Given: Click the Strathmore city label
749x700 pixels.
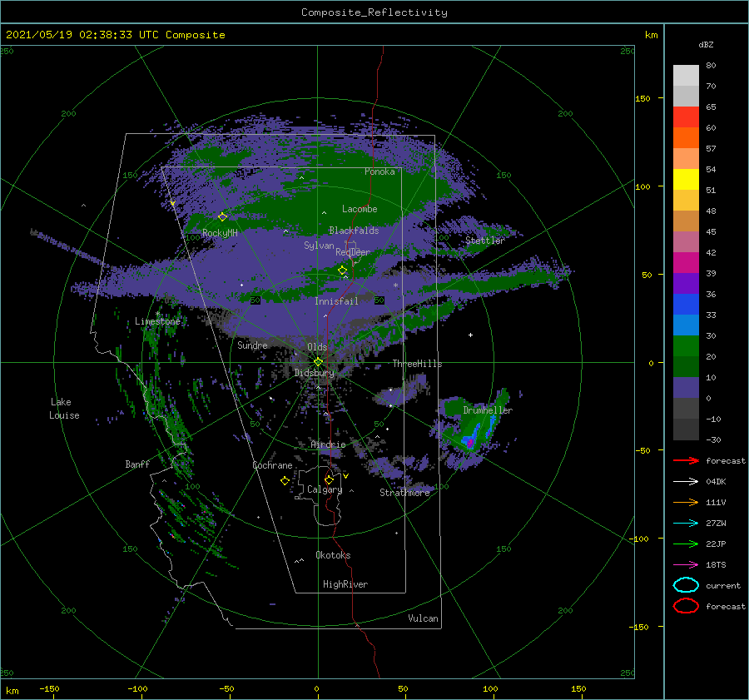Looking at the screenshot, I should pos(404,493).
